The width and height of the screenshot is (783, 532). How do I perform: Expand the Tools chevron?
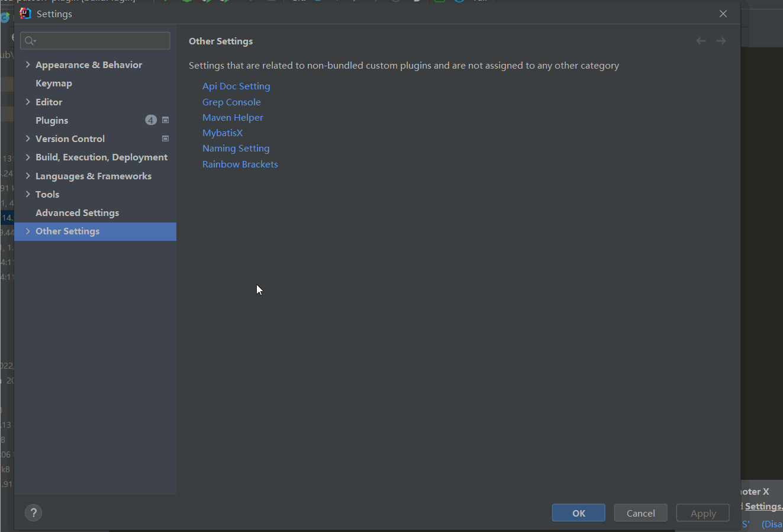point(28,194)
